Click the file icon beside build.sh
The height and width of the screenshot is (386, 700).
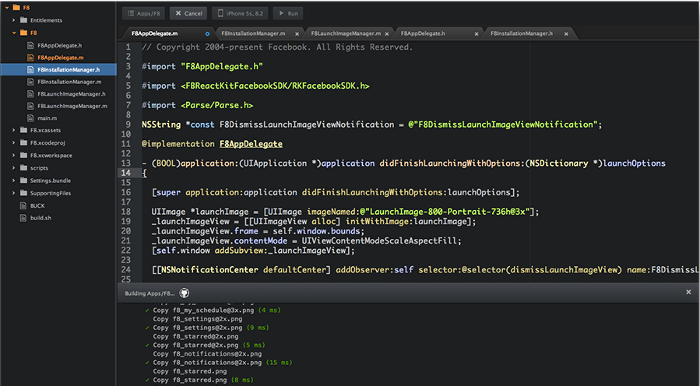(23, 218)
